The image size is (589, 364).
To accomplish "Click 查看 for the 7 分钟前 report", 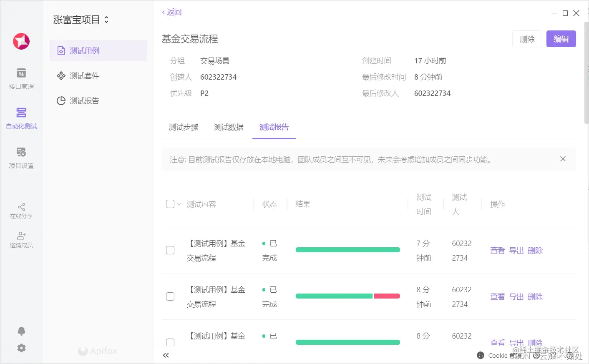I will (498, 250).
